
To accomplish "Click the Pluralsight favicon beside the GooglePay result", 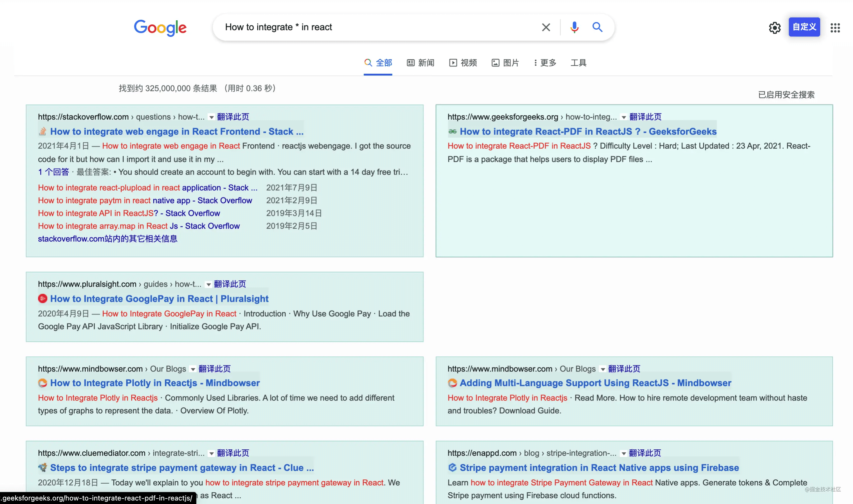I will [42, 298].
